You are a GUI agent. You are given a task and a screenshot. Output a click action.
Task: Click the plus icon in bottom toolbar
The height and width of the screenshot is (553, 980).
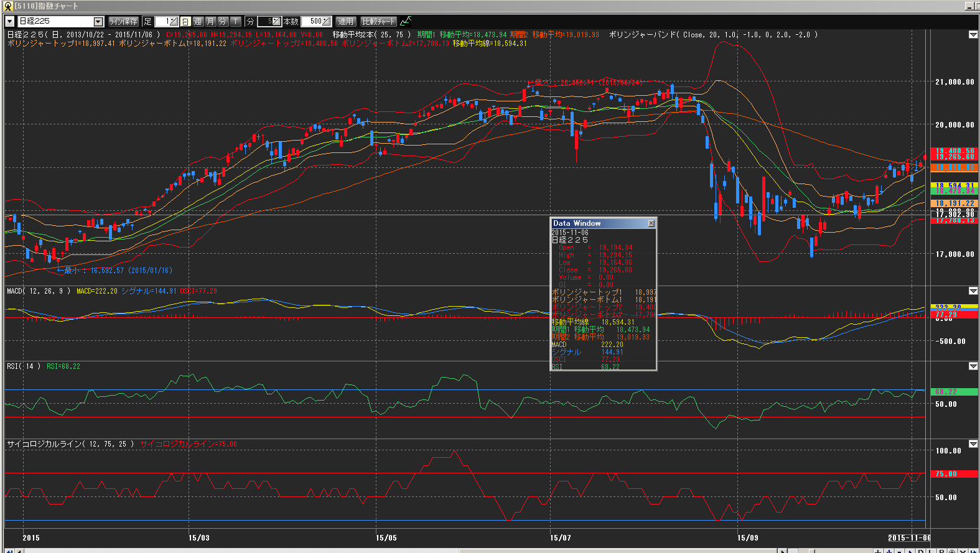click(x=878, y=551)
